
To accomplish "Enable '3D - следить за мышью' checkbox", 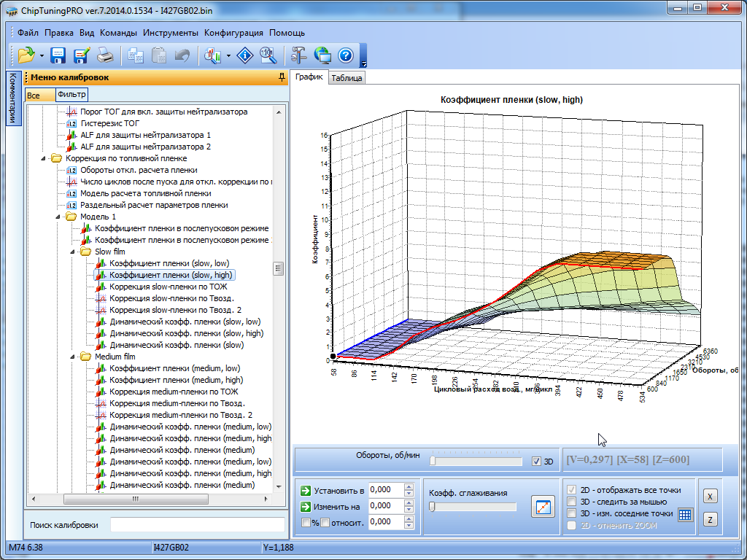I will click(x=573, y=502).
